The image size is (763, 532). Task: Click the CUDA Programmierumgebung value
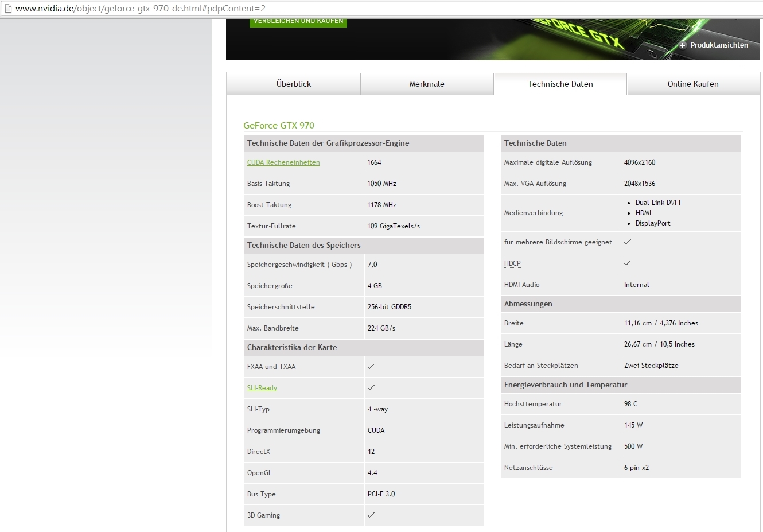pos(376,430)
